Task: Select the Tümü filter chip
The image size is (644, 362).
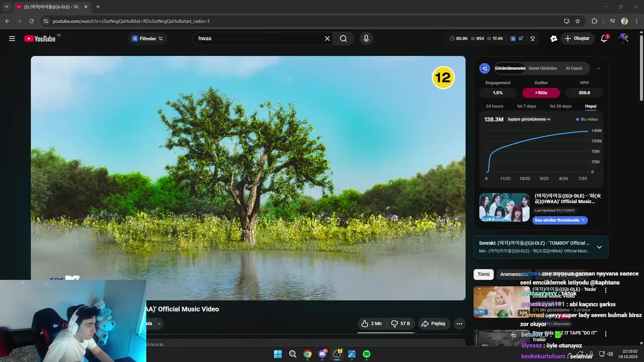Action: click(x=484, y=275)
